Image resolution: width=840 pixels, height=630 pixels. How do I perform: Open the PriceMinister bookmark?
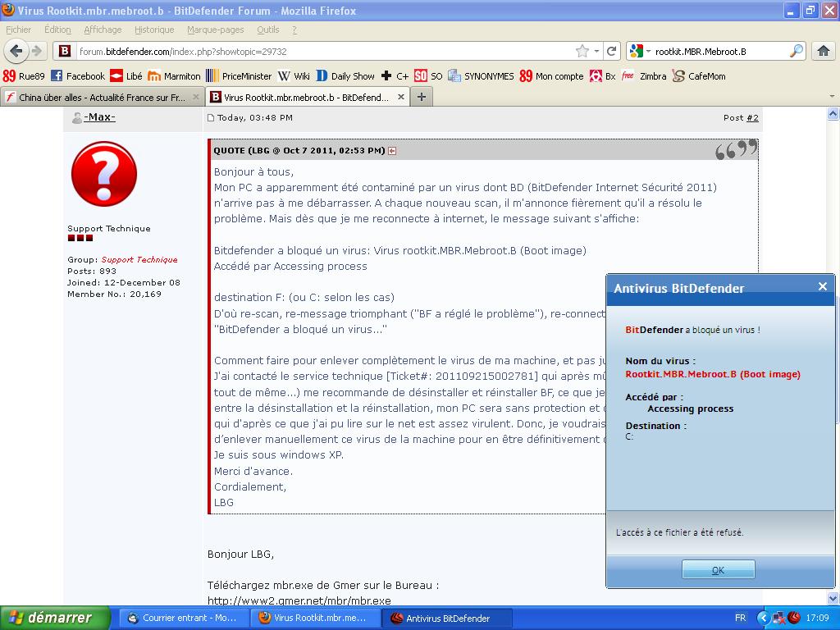click(239, 76)
